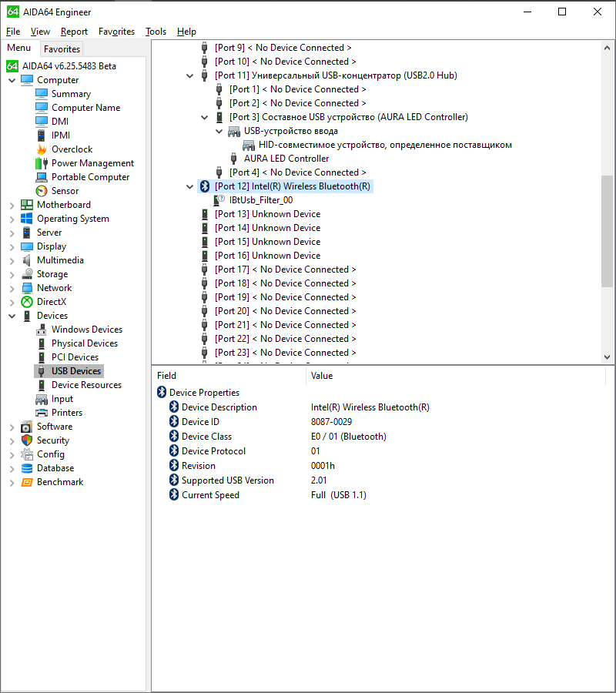Viewport: 616px width, 693px height.
Task: Click the Operating System Windows logo icon
Action: (27, 219)
